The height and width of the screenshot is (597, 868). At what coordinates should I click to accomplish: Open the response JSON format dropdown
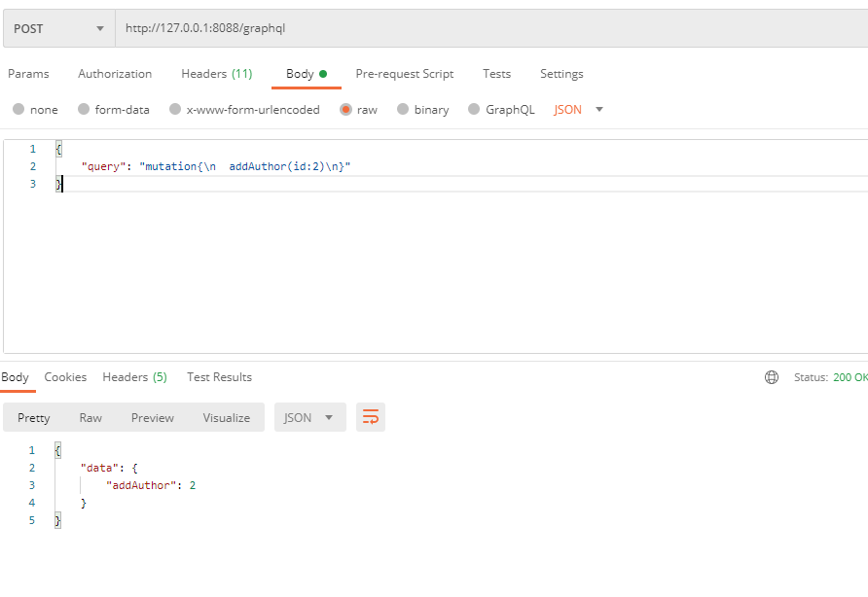310,417
